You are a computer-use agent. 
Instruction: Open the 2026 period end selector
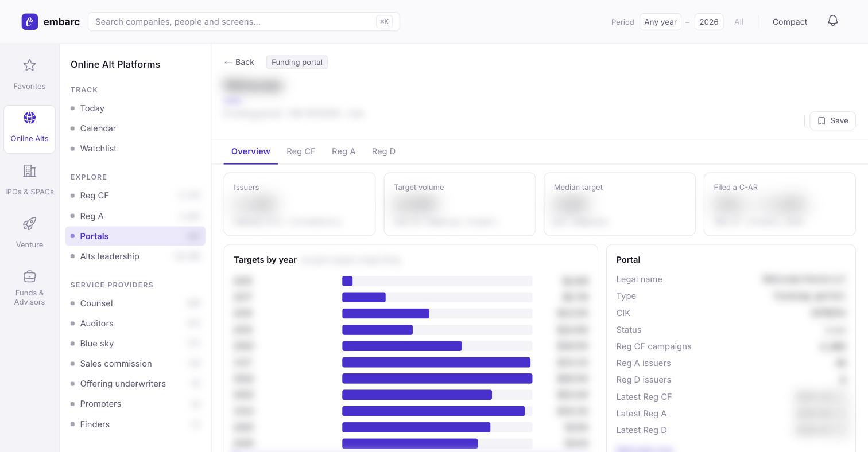tap(708, 22)
